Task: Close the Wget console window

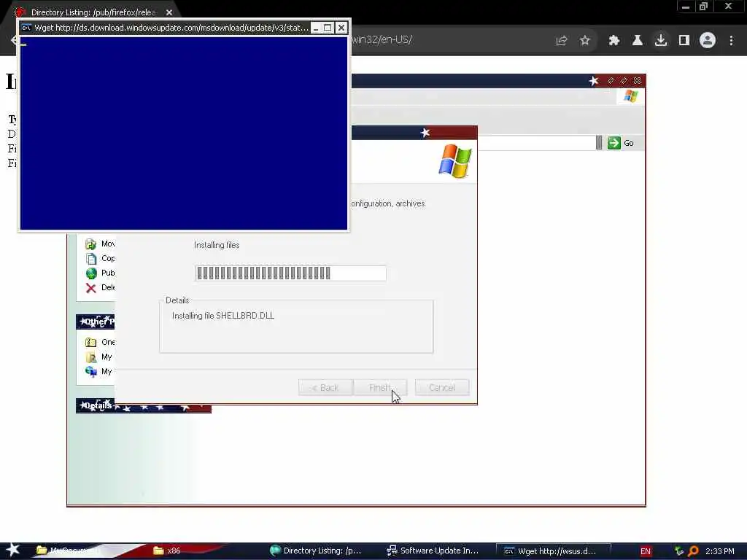Action: pos(341,28)
